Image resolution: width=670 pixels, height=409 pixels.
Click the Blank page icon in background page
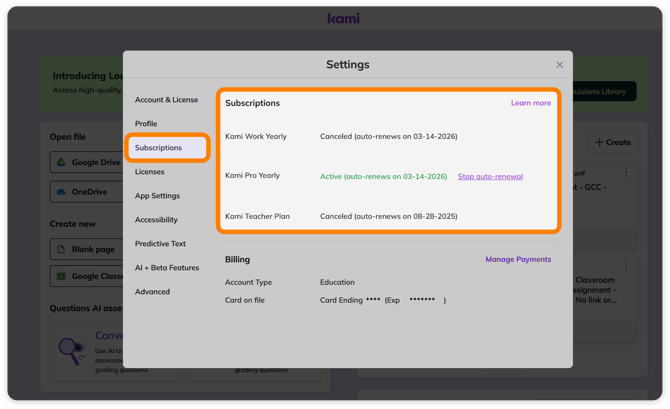point(61,249)
